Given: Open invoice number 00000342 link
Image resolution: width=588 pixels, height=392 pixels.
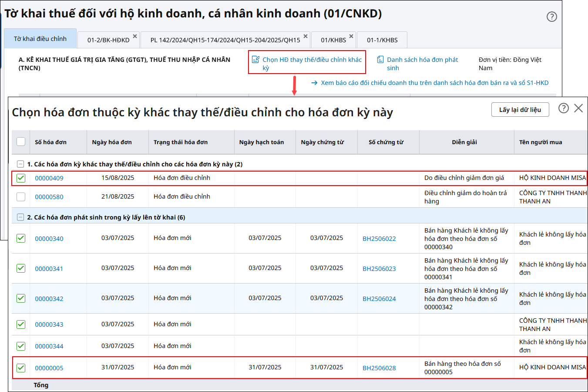Looking at the screenshot, I should coord(49,299).
